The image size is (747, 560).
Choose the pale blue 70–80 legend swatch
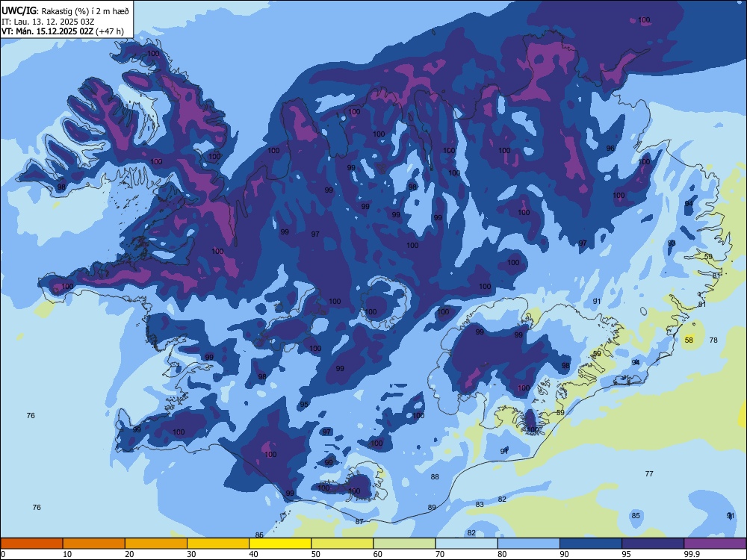466,544
